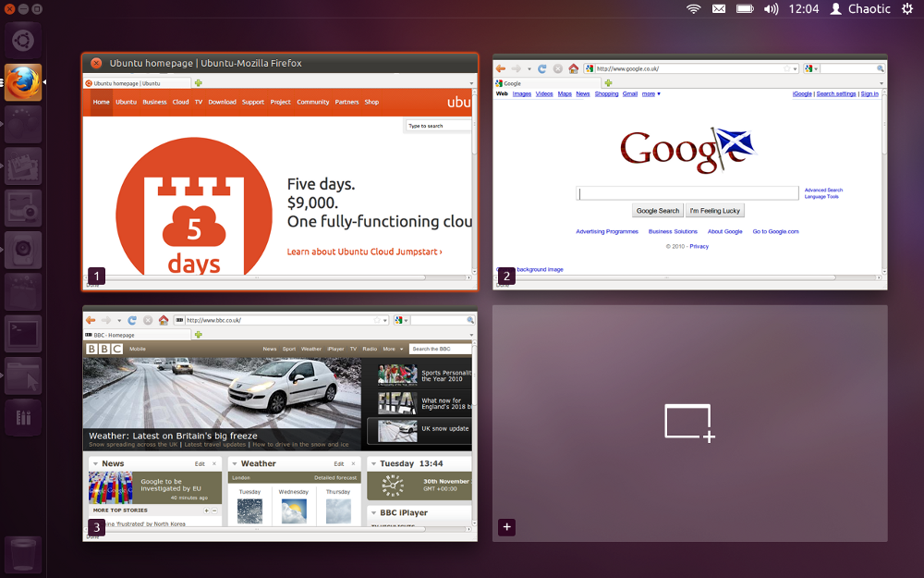Screen dimensions: 924x578
Task: Launch the Terminal from the launcher
Action: (x=22, y=333)
